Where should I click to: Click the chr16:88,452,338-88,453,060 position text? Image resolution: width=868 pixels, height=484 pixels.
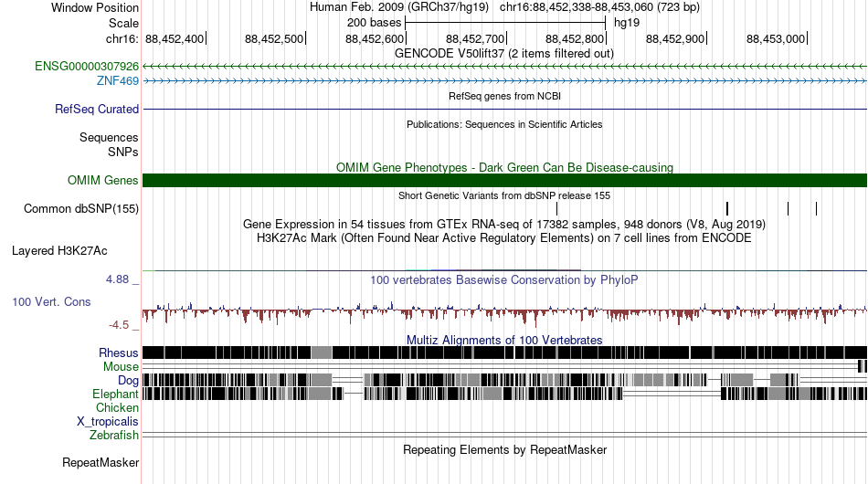[x=599, y=7]
